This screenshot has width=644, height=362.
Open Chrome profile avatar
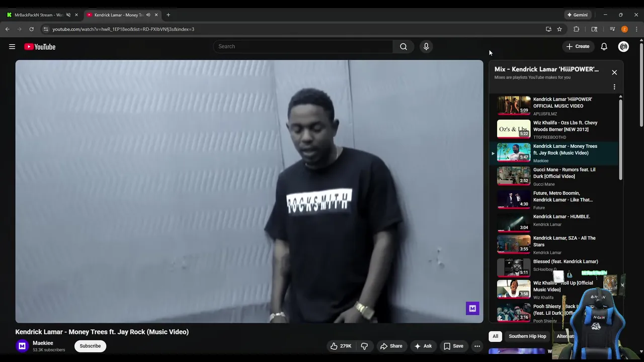point(624,29)
